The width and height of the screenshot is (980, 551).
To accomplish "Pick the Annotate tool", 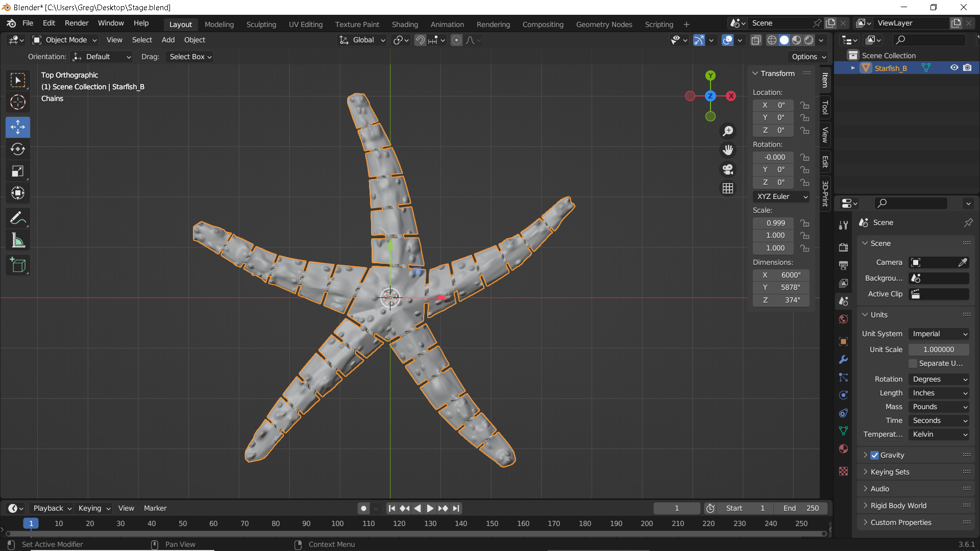I will [x=18, y=218].
